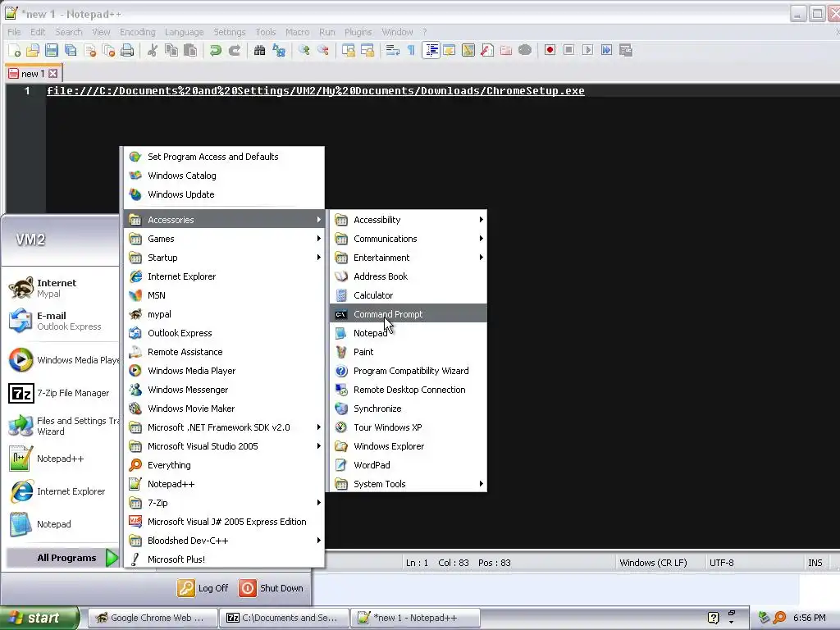Launch Command Prompt from Accessories

click(409, 314)
